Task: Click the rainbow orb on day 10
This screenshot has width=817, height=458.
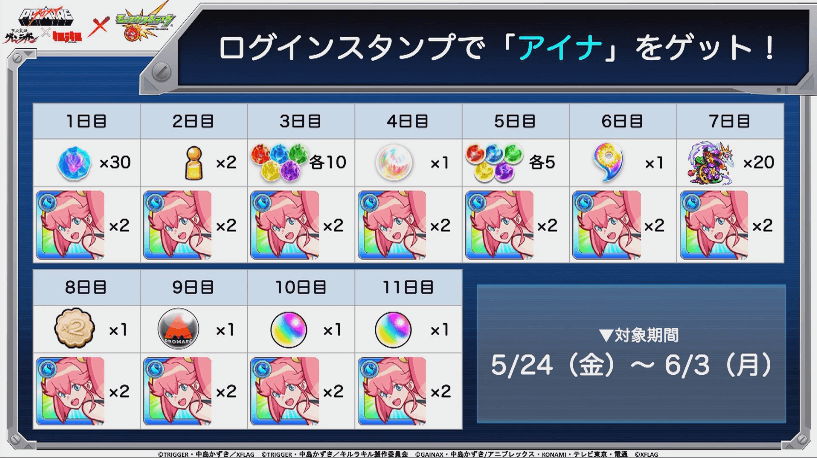Action: 289,329
